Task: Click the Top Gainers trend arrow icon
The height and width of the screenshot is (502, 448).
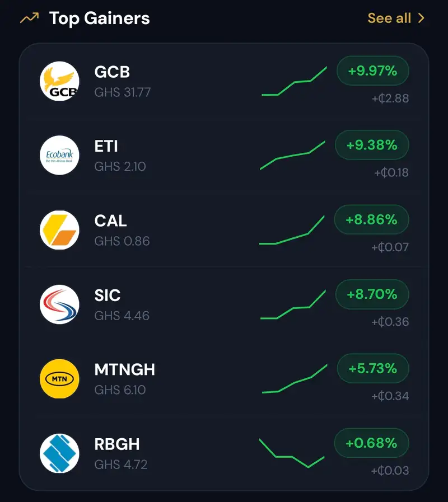Action: click(30, 18)
